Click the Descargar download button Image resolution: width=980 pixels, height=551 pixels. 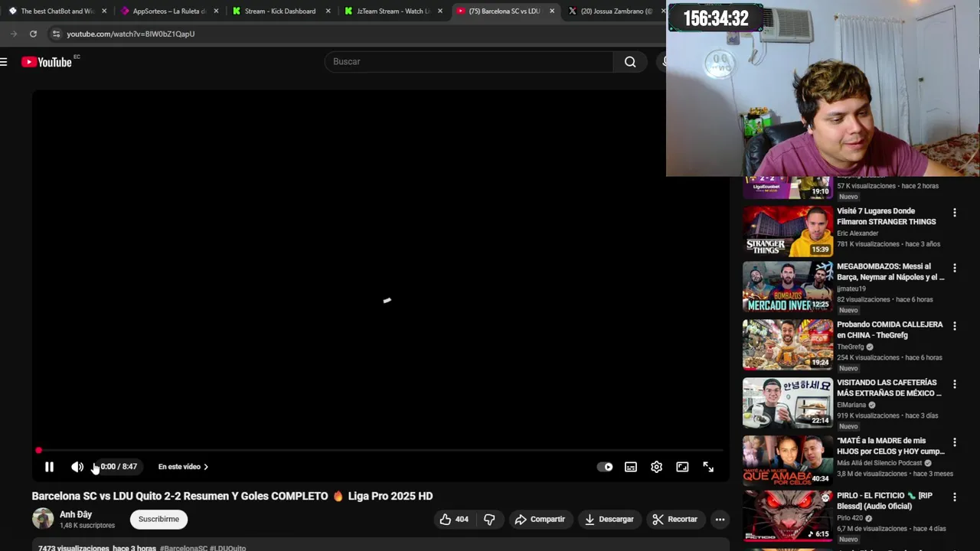pos(609,519)
